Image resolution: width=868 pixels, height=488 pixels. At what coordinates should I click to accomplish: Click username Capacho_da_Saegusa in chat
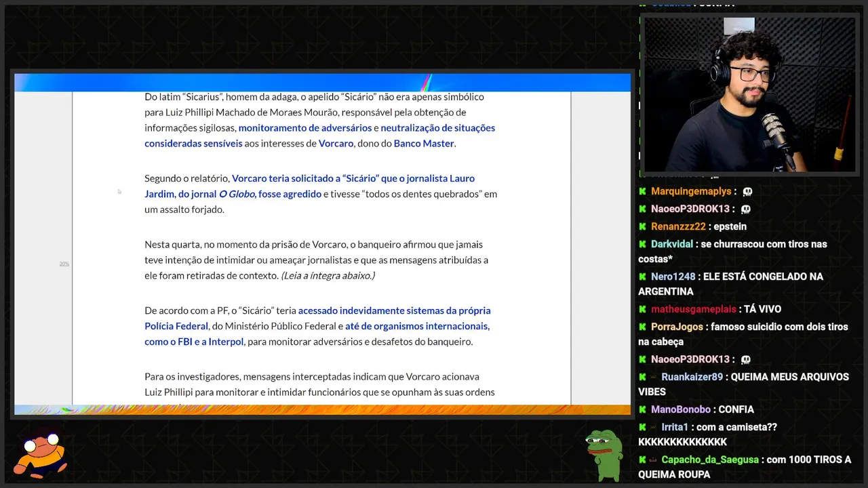(x=710, y=460)
